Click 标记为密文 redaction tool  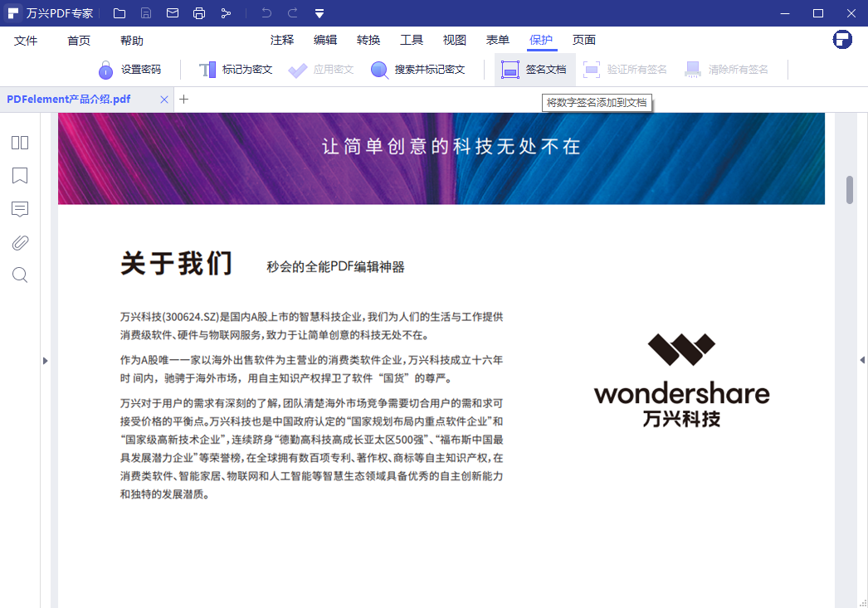tap(236, 70)
